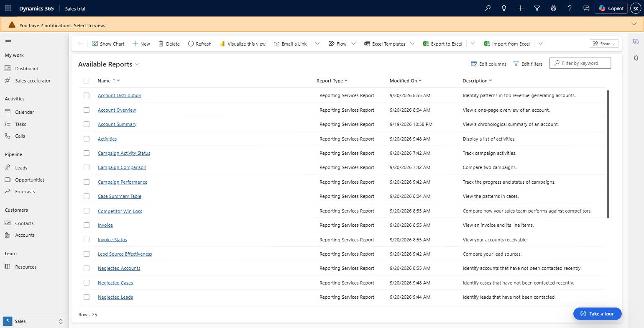Viewport: 644px width, 328px height.
Task: Click the Filter by keyword field
Action: 580,63
